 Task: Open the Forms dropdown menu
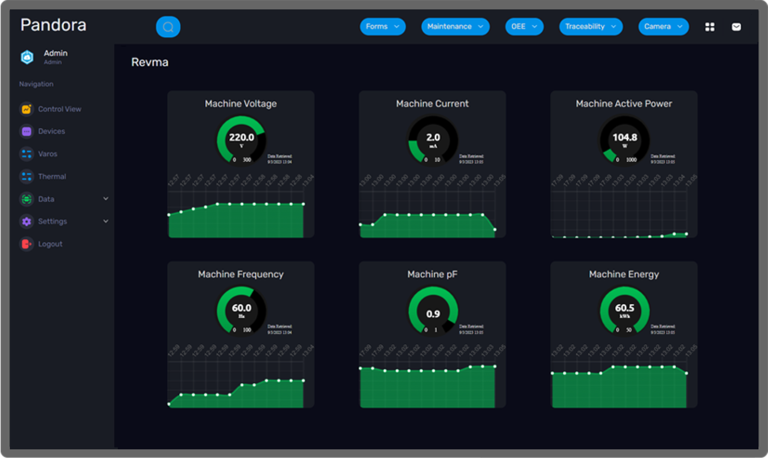click(383, 27)
